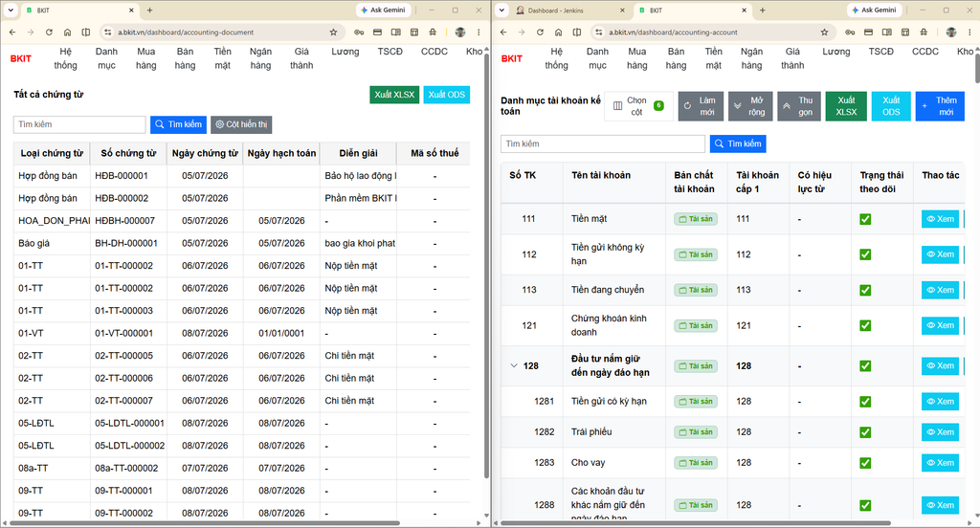Click Tìm kiếm button in documents page
Screen dimensions: 980x528
179,124
